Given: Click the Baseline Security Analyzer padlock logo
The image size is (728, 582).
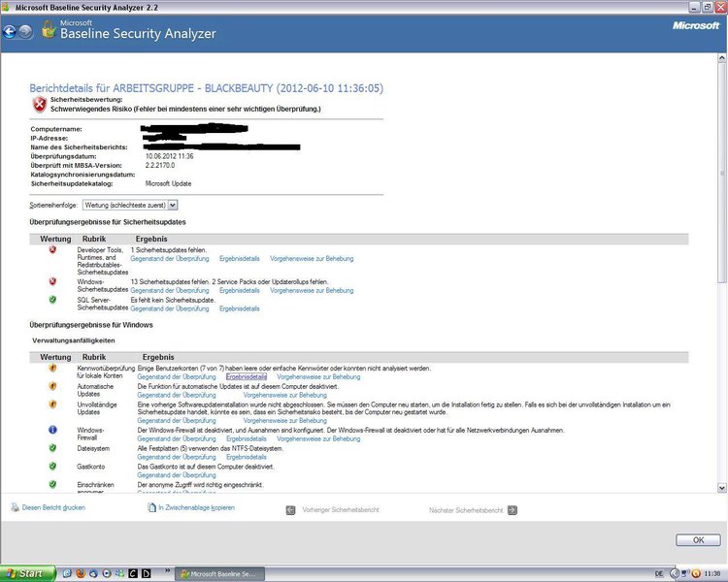Looking at the screenshot, I should [x=49, y=29].
